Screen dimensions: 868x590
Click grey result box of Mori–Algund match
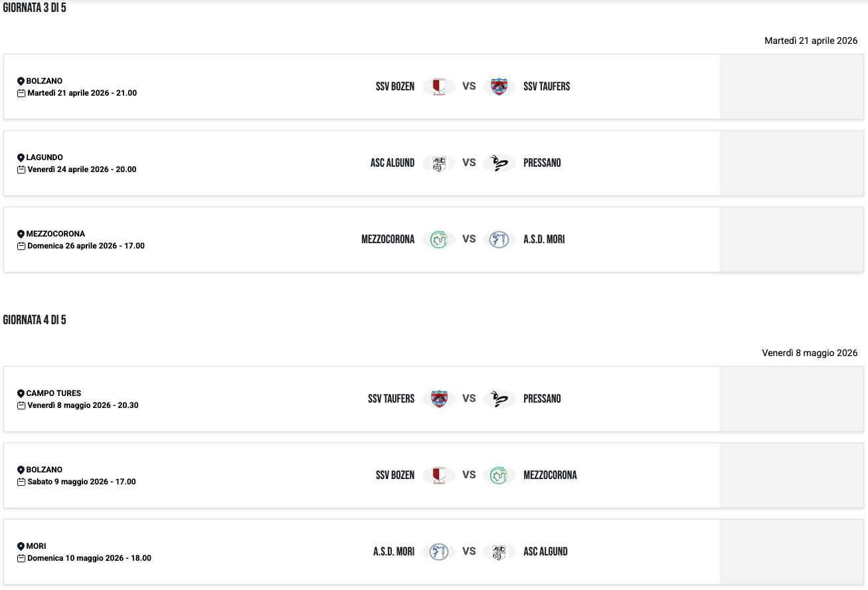(x=792, y=551)
